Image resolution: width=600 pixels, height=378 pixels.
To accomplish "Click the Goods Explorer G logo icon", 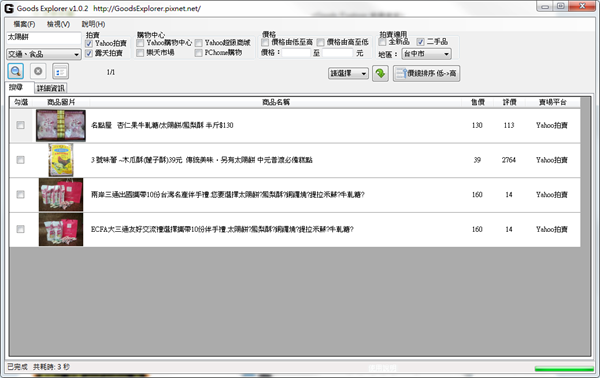I will coord(9,8).
